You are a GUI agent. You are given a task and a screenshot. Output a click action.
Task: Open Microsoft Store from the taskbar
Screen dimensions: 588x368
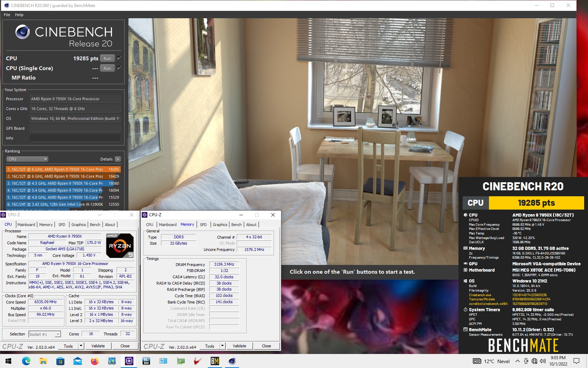60,361
